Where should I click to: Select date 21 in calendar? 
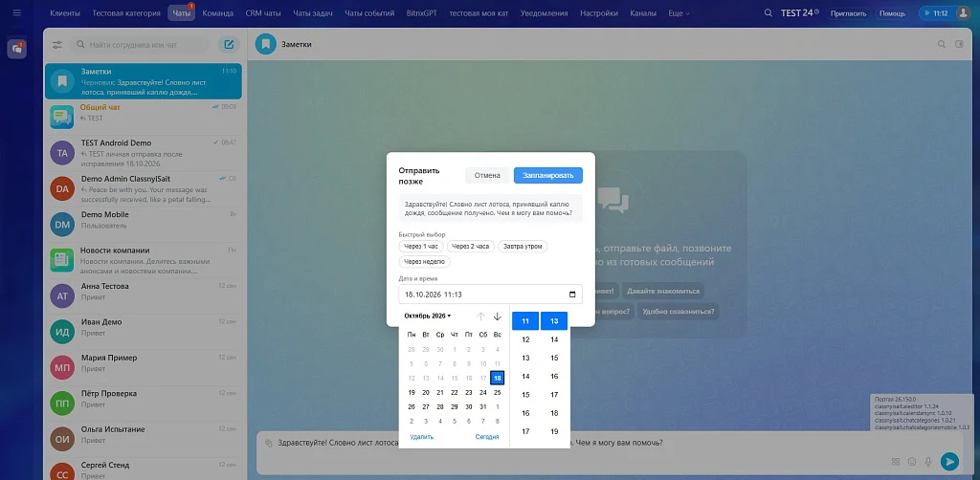coord(440,393)
